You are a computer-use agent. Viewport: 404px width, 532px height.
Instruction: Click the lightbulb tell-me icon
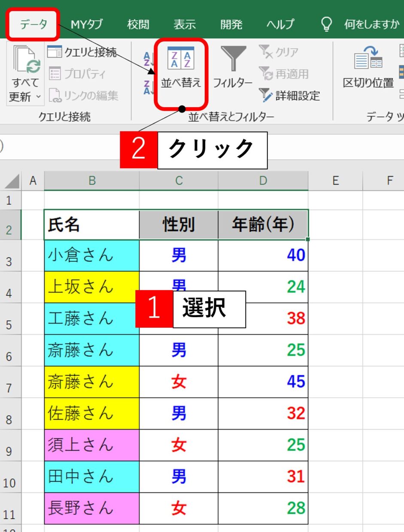pos(327,24)
